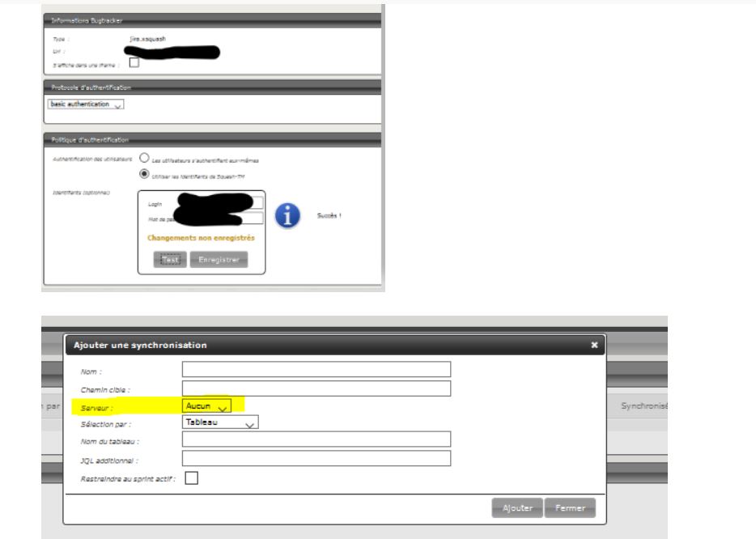Screen dimensions: 756x539
Task: Select Les utilisateurs s'authentifient eux-mêmes radio option
Action: click(x=146, y=159)
